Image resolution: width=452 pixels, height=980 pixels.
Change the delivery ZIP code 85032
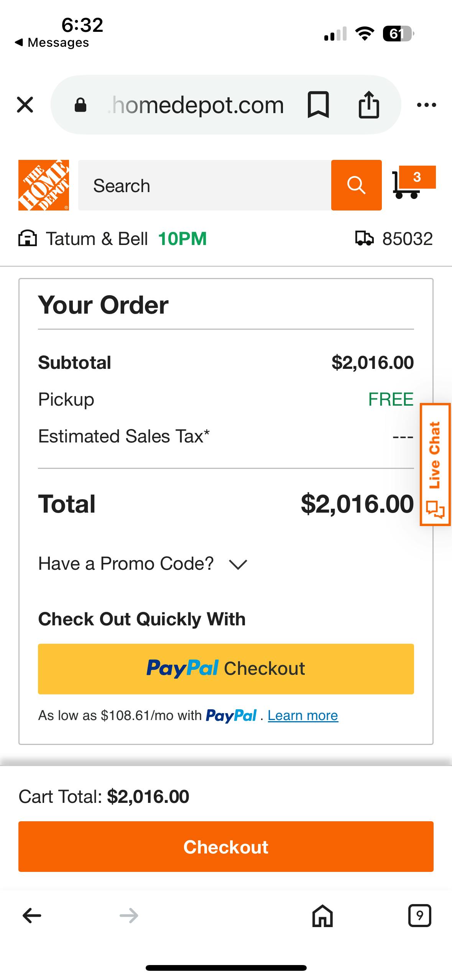[x=395, y=239]
